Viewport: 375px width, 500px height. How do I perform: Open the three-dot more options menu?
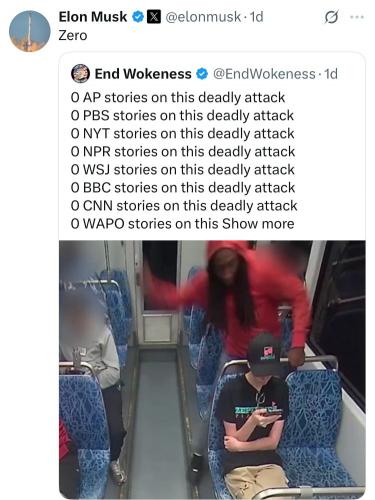357,17
